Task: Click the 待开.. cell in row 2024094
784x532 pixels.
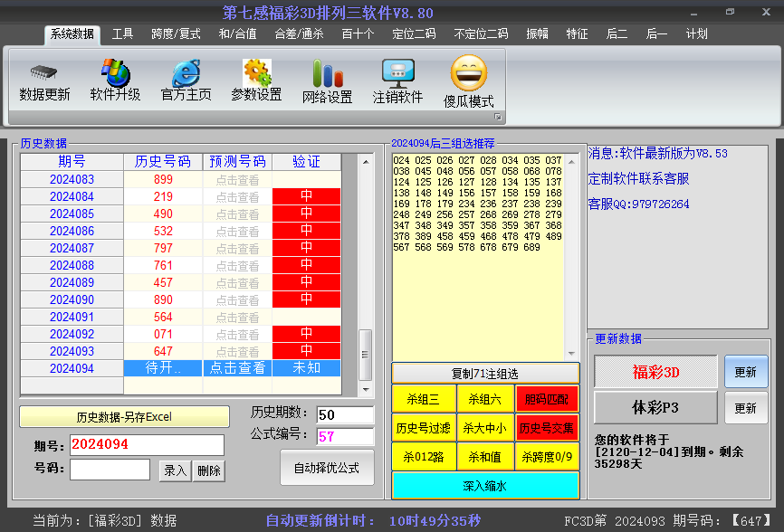Action: pos(163,368)
